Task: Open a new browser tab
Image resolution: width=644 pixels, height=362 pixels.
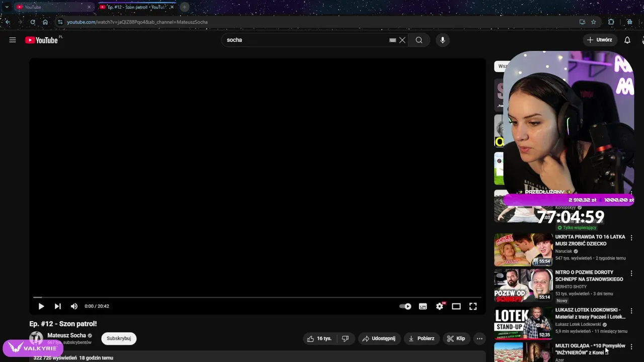Action: click(x=185, y=7)
